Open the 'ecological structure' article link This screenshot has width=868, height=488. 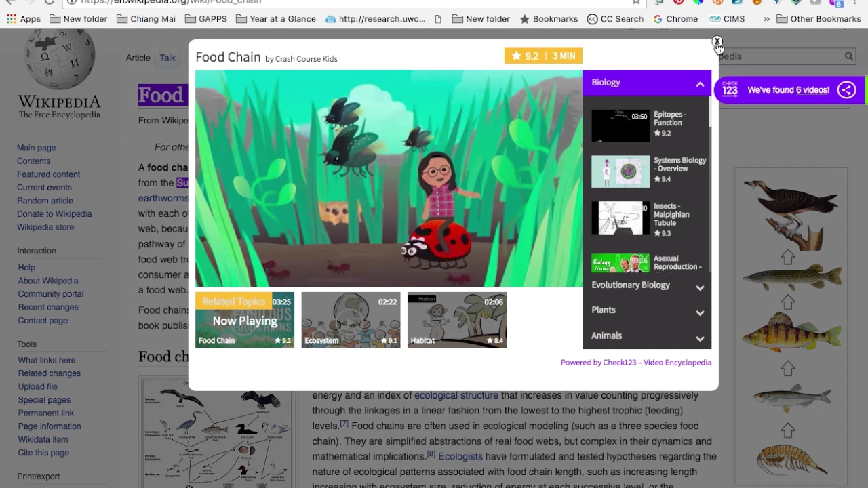(456, 395)
